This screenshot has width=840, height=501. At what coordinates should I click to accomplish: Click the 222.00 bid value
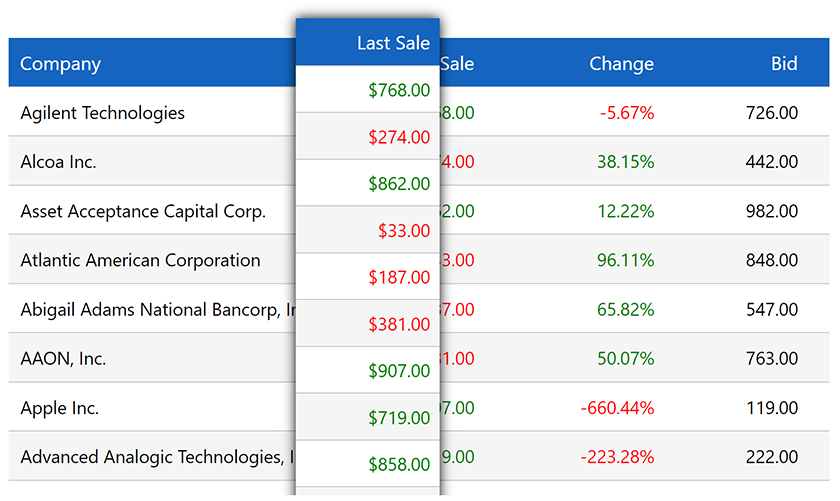coord(772,458)
